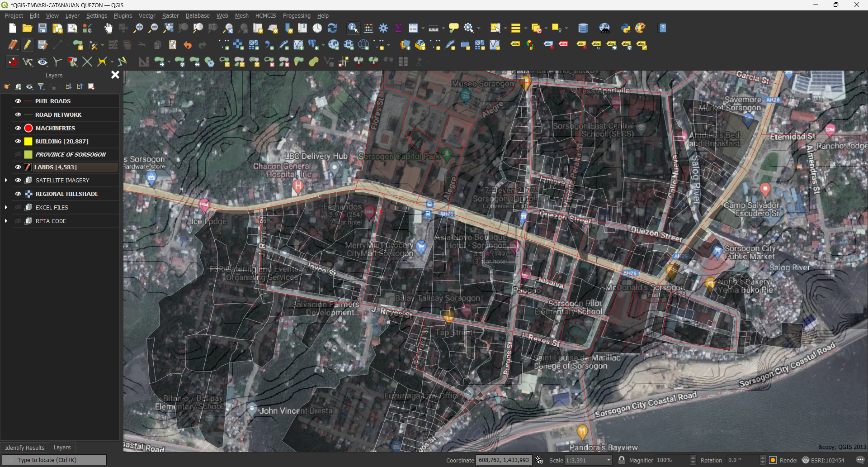Viewport: 868px width, 467px height.
Task: Toggle visibility of ROAD NETWORK layer
Action: coord(18,114)
